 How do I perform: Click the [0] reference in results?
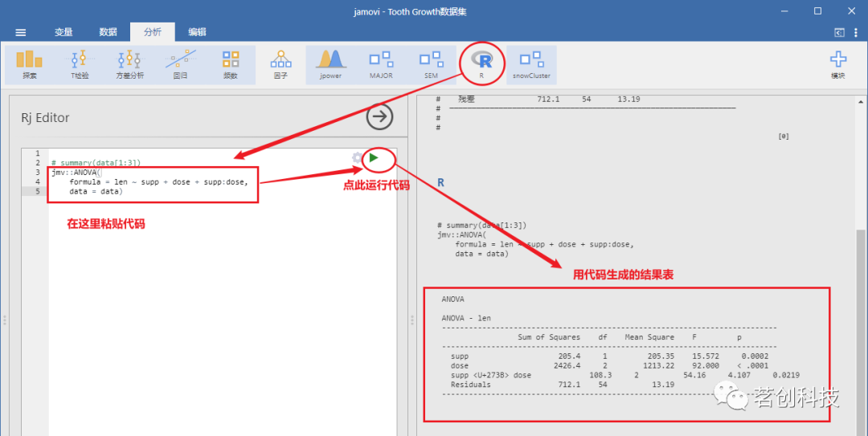784,137
